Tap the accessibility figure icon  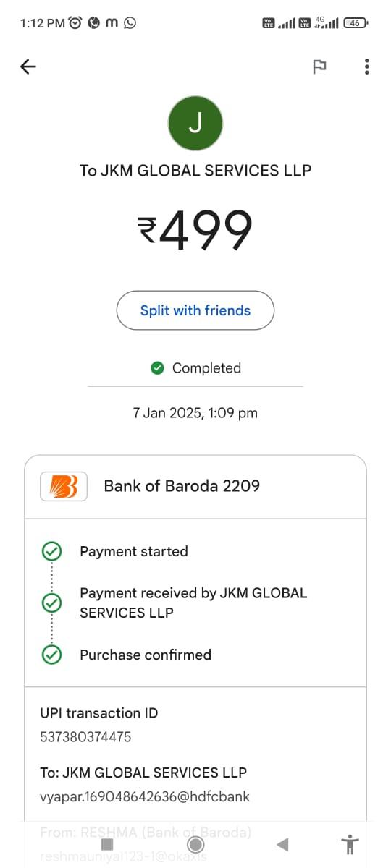[350, 844]
